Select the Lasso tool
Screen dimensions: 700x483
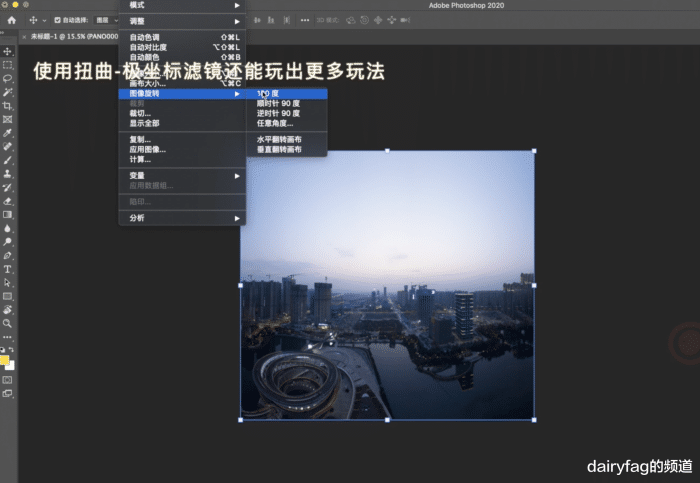click(x=8, y=79)
